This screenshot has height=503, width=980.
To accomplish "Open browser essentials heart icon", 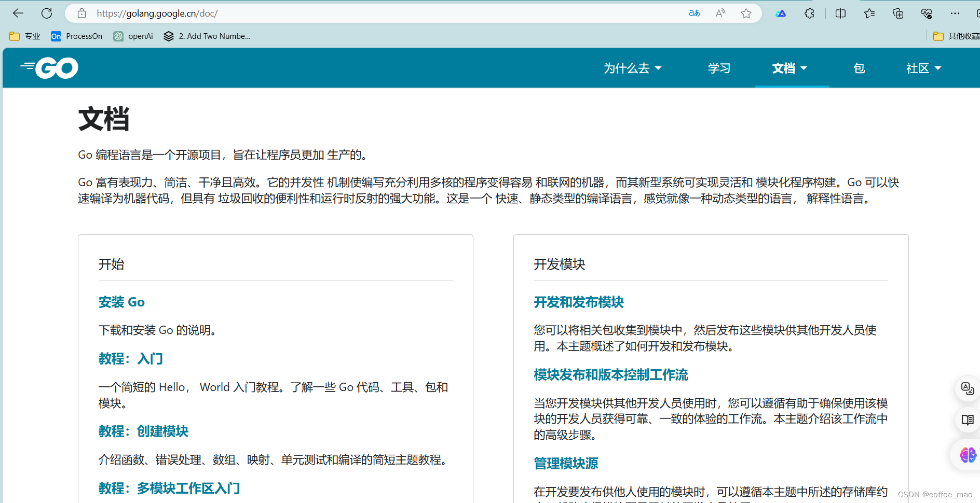I will click(927, 13).
